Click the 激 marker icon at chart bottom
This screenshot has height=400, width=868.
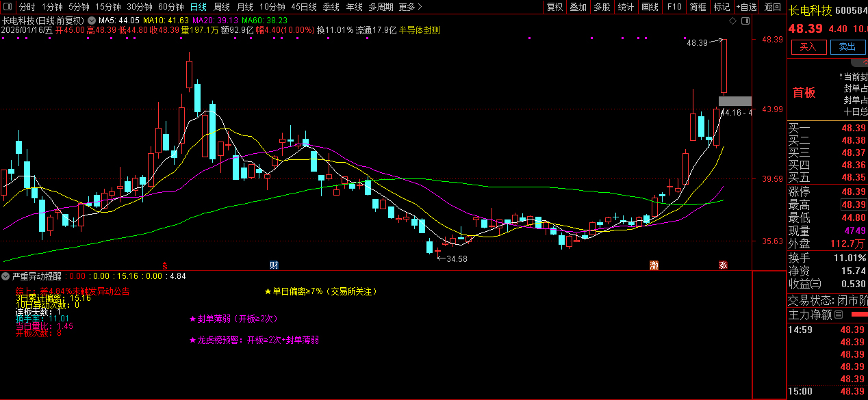(654, 265)
